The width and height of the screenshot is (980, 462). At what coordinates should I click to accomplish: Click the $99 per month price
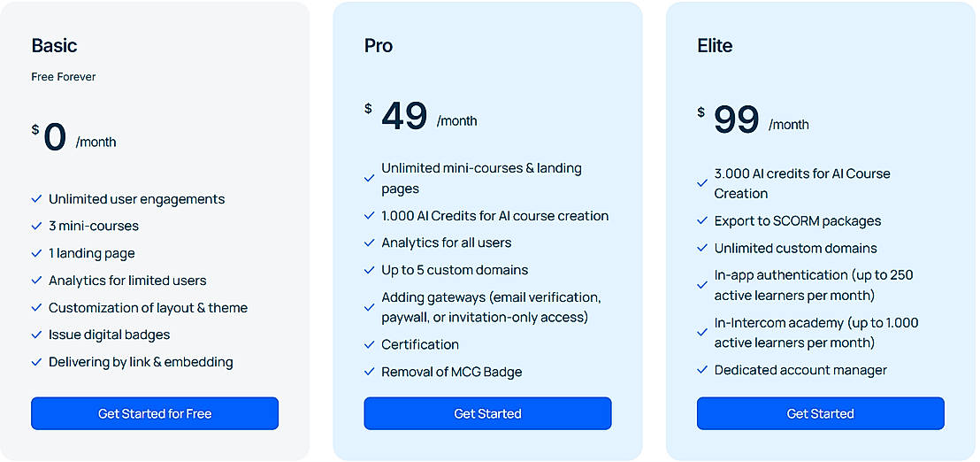[x=754, y=119]
